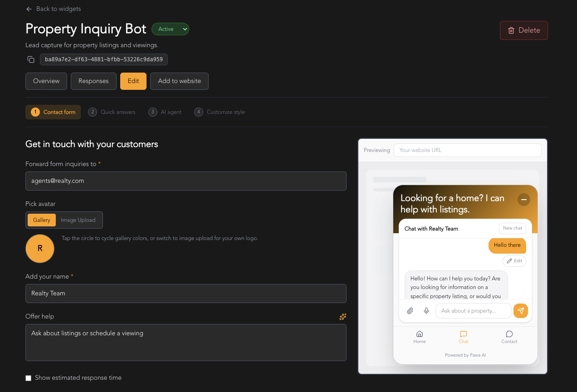The height and width of the screenshot is (392, 577).
Task: Enable Show estimated response time checkbox
Action: [29, 378]
